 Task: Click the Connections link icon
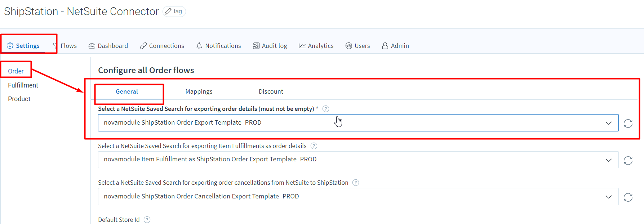(x=143, y=46)
